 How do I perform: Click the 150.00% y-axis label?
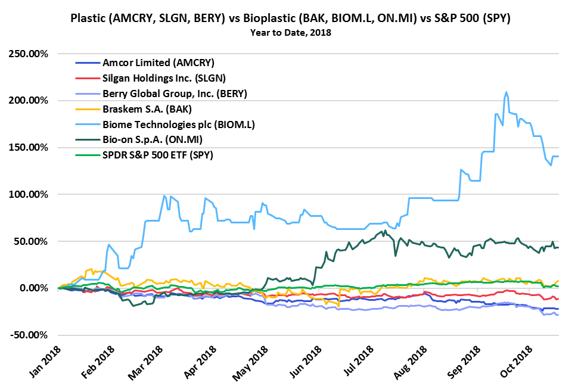[x=29, y=148]
